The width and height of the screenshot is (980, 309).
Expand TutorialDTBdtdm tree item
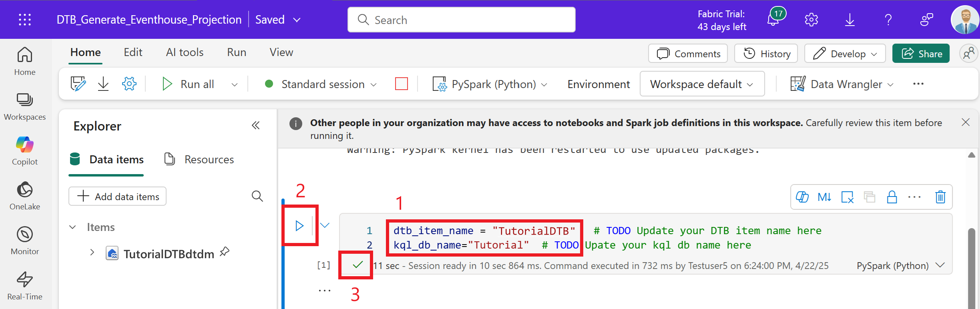92,253
